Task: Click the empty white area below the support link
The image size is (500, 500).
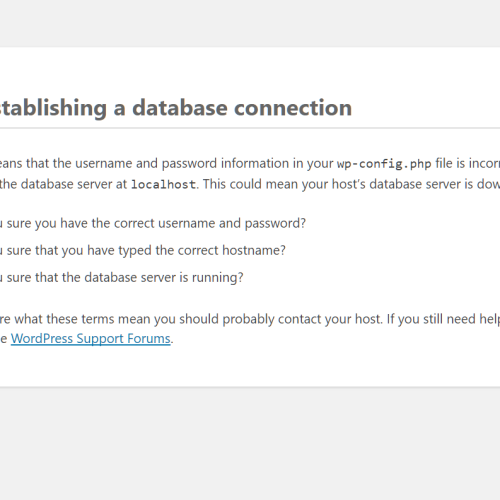Action: pos(250,367)
